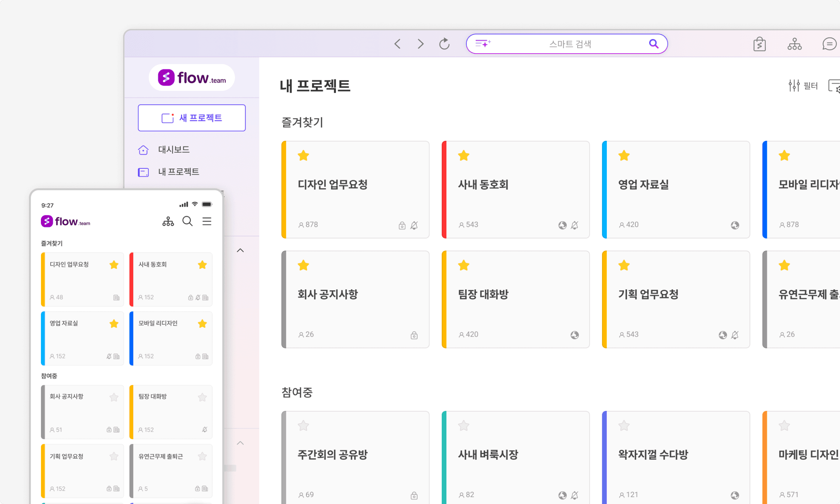Click the magnifier in smart search bar
840x504 pixels.
(x=654, y=44)
